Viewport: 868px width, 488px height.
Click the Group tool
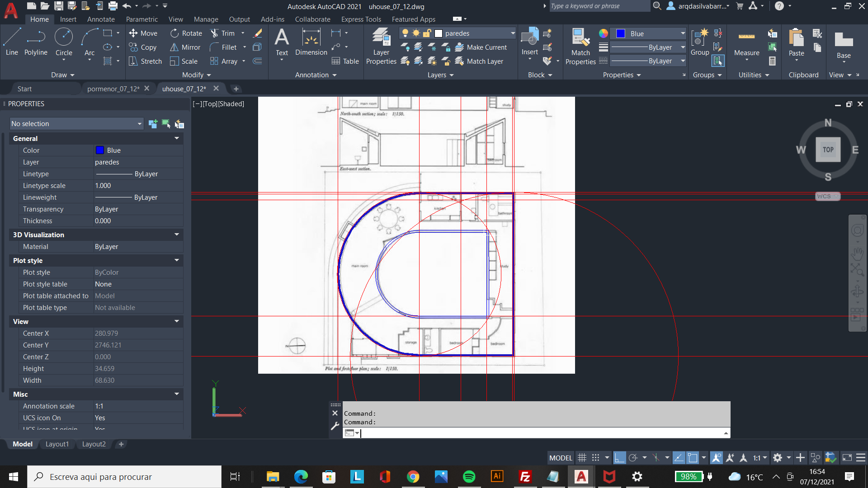700,42
